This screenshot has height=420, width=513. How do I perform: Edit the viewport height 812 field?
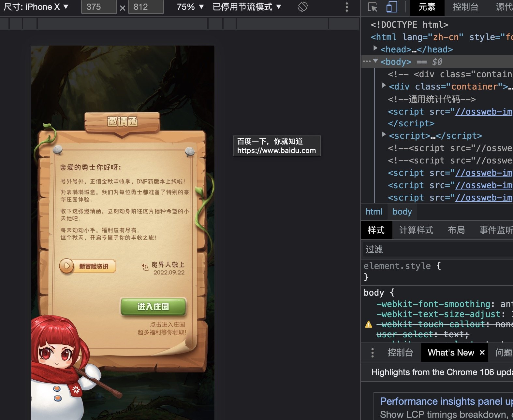click(x=146, y=7)
